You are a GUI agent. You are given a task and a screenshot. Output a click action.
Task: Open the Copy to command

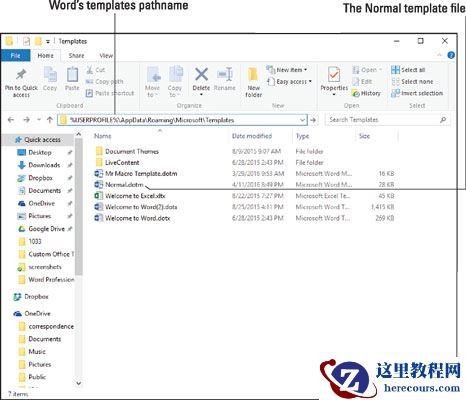tap(175, 82)
